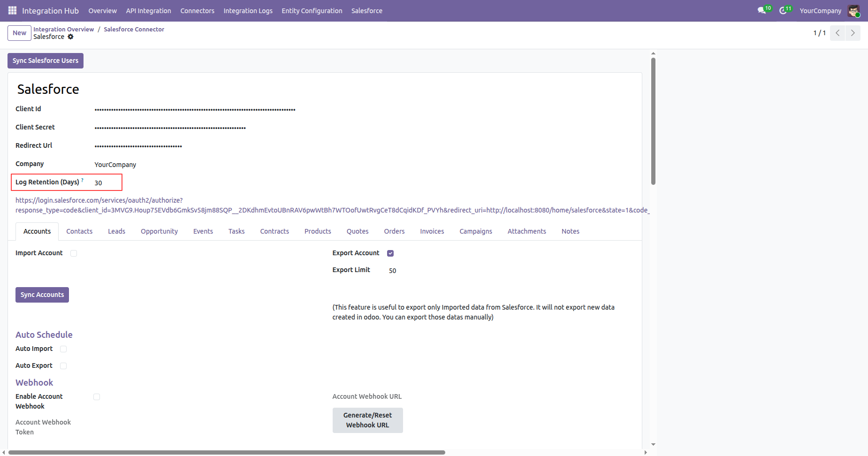
Task: Enable the Auto Import checkbox
Action: tap(63, 349)
